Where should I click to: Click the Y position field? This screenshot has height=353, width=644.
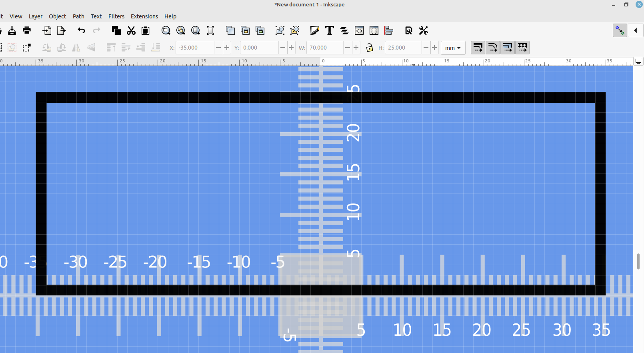tap(260, 48)
